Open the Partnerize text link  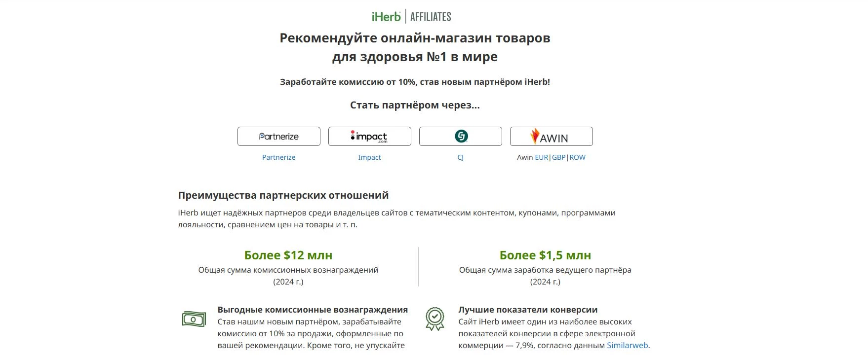tap(279, 157)
